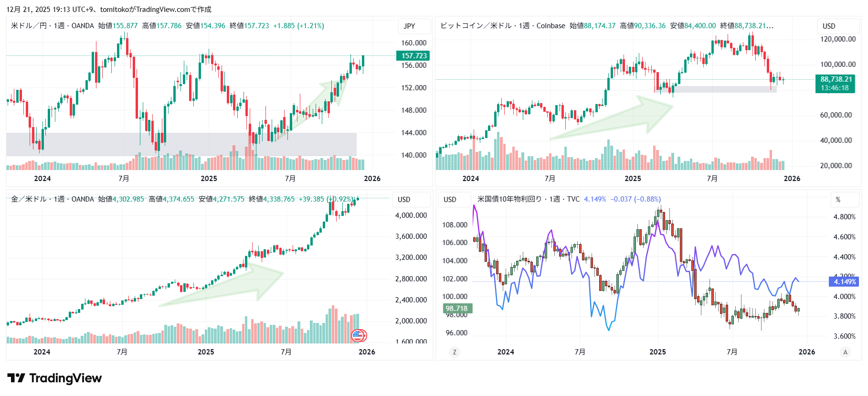
Task: Open the USD left-scale selector on yield chart
Action: [450, 200]
